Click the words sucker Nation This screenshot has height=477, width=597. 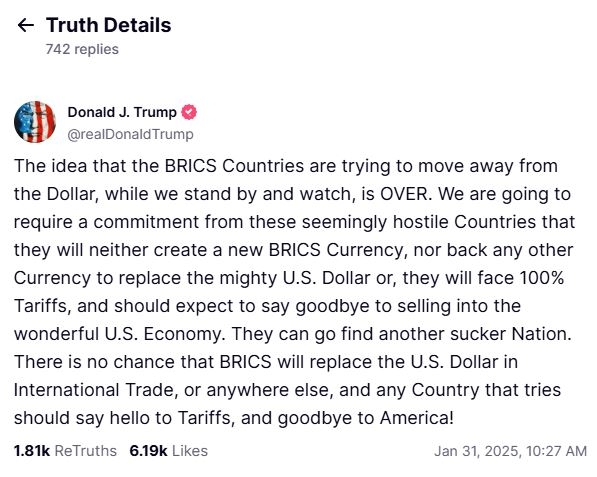(511, 334)
